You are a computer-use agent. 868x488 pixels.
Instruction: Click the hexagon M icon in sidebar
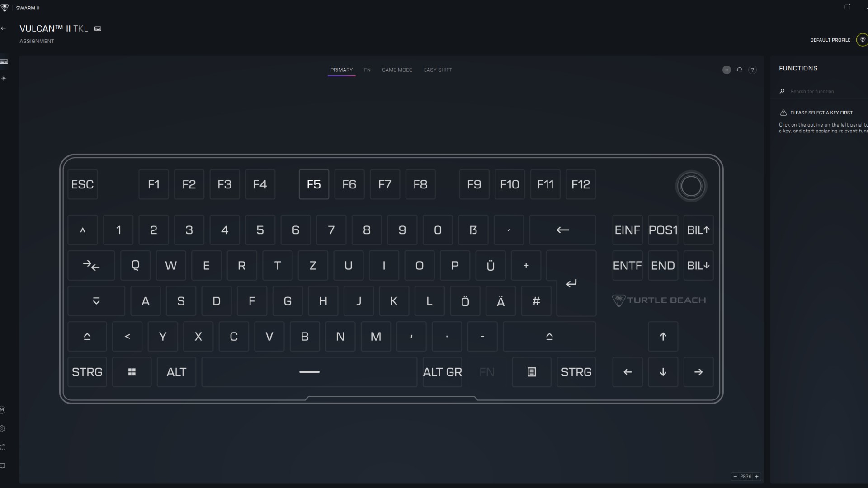pyautogui.click(x=2, y=410)
